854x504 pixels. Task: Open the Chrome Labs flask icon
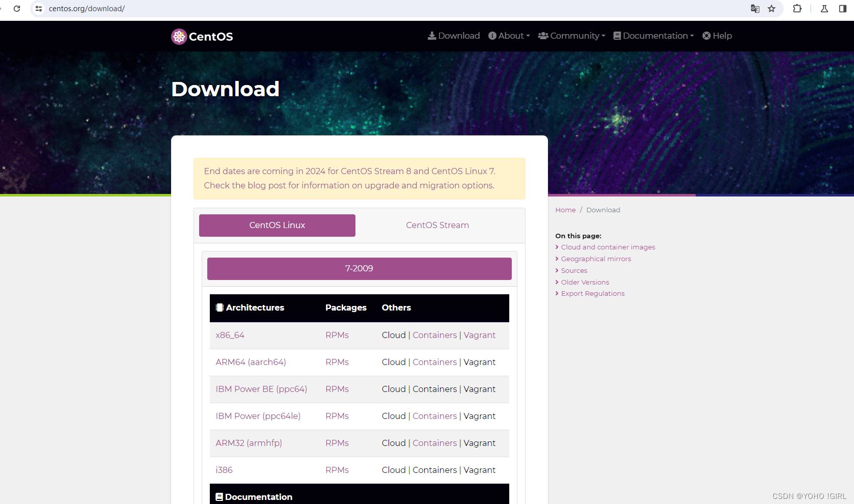[824, 9]
